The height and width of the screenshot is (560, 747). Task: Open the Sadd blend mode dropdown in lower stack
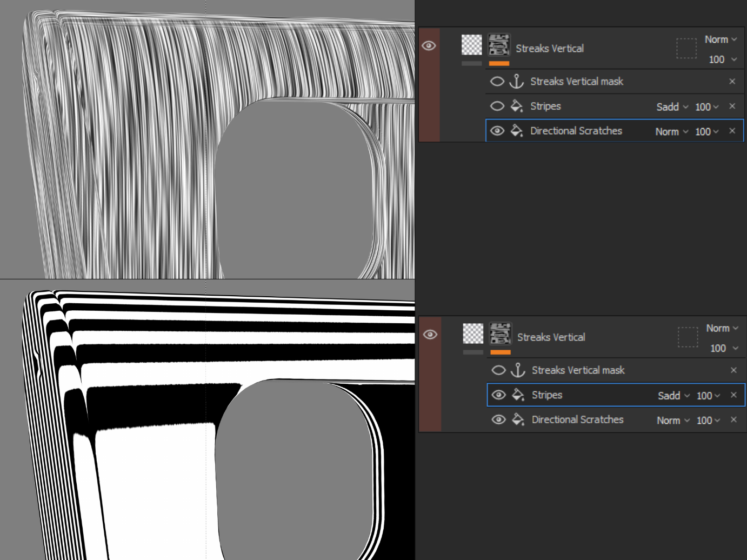click(x=674, y=396)
